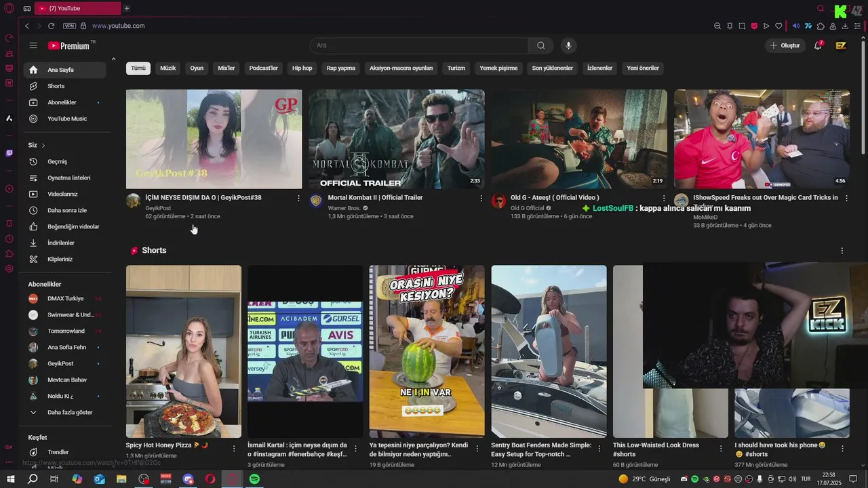Viewport: 868px width, 488px height.
Task: Open the Warner Bros. channel avatar
Action: point(316,201)
